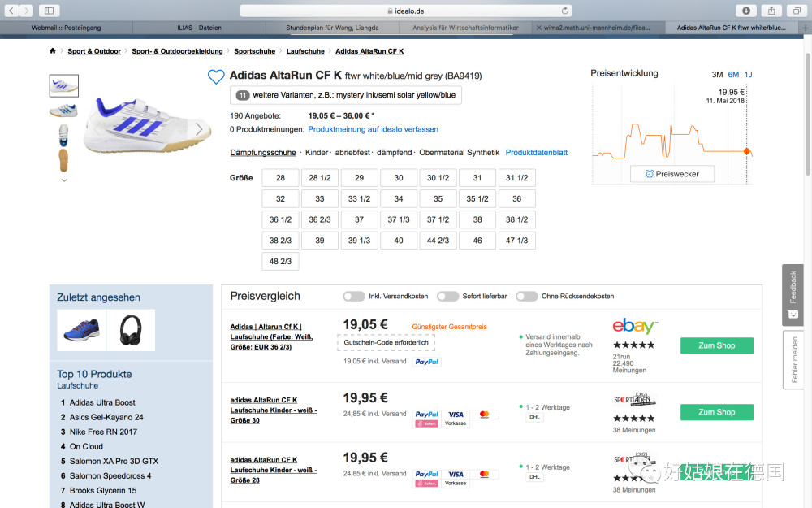Click Produktmeinung auf idealo verfassen
This screenshot has height=508, width=812.
[373, 129]
